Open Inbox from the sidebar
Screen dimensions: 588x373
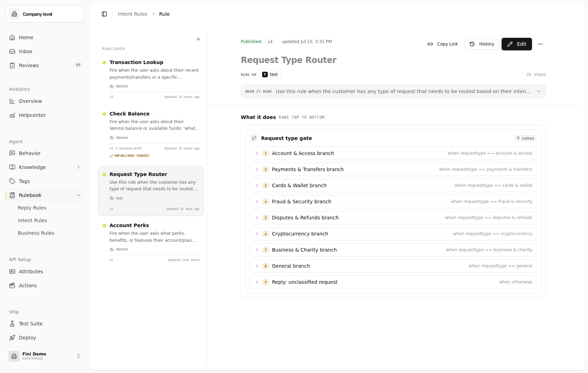(x=45, y=51)
